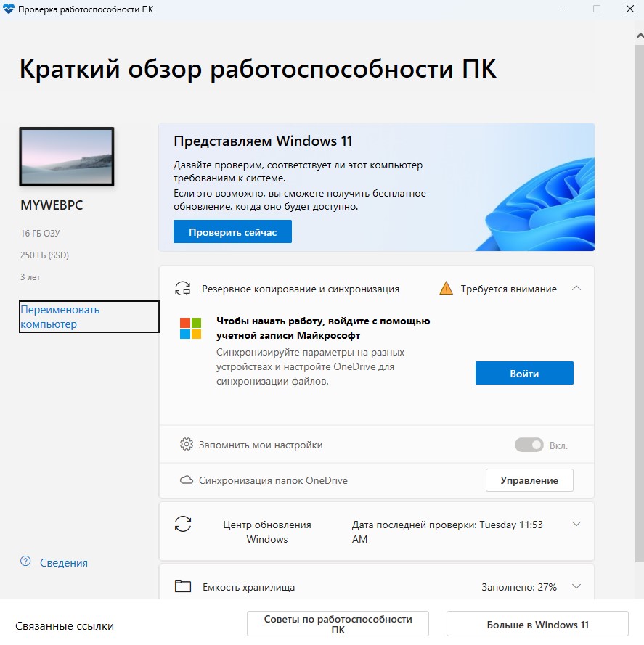Viewport: 644px width, 645px height.
Task: Close the PC Health Check window
Action: (630, 9)
